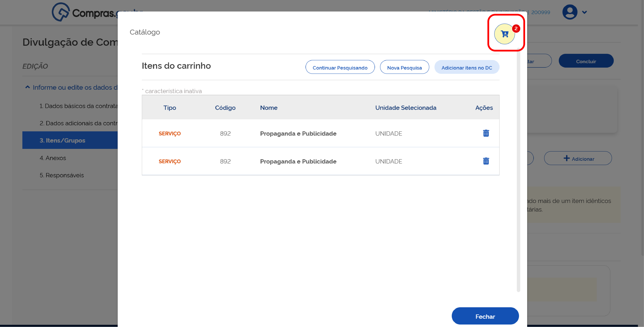This screenshot has height=327, width=644.
Task: Click code 892 in first row
Action: point(225,133)
